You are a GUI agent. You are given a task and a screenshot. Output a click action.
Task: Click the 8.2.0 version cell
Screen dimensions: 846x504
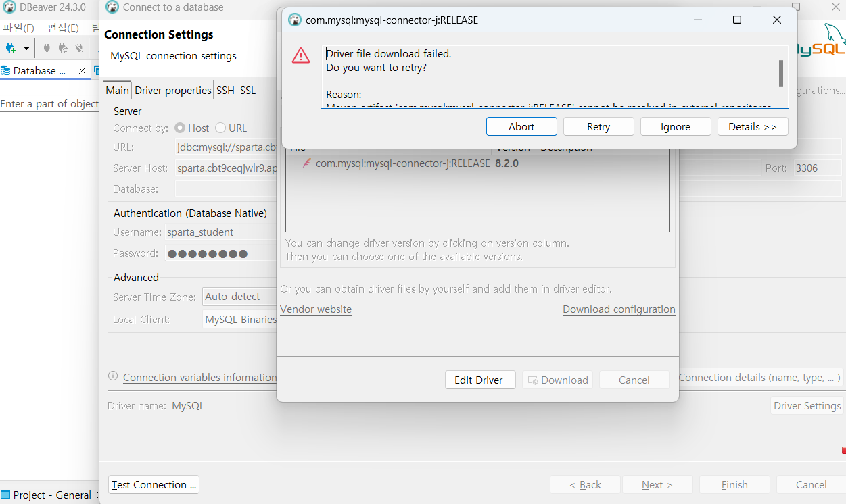[507, 163]
